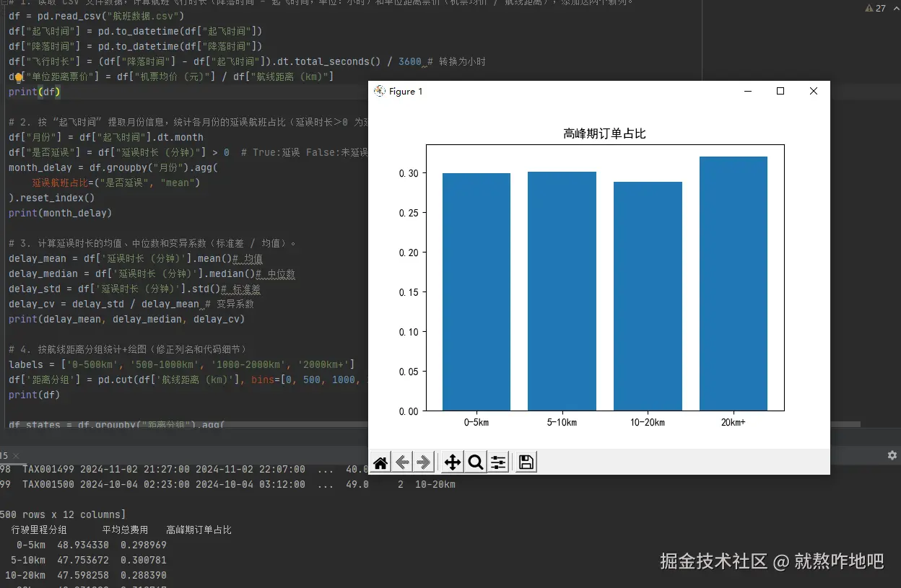Click the 0-5km x-axis label in figure
The image size is (901, 588).
click(476, 422)
